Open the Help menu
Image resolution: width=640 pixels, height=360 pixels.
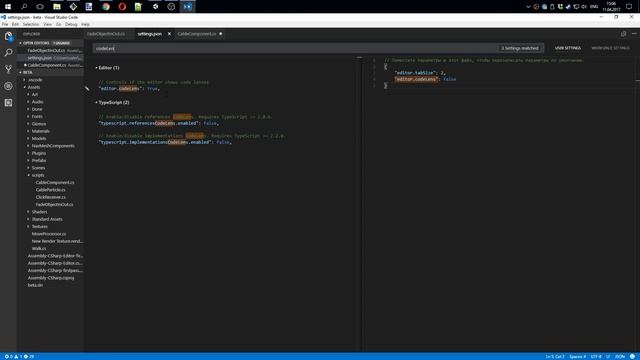click(85, 24)
